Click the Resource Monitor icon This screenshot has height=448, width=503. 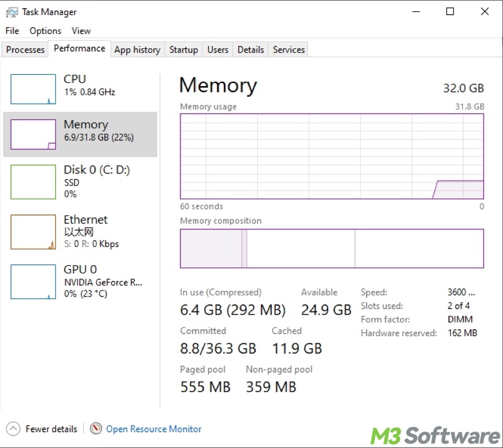(x=96, y=429)
